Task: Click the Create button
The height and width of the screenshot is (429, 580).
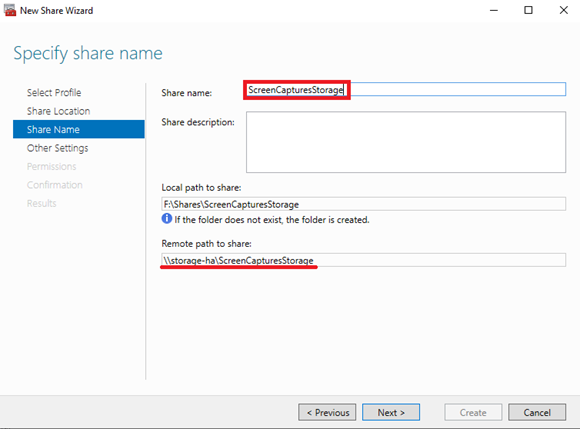Action: [x=473, y=412]
